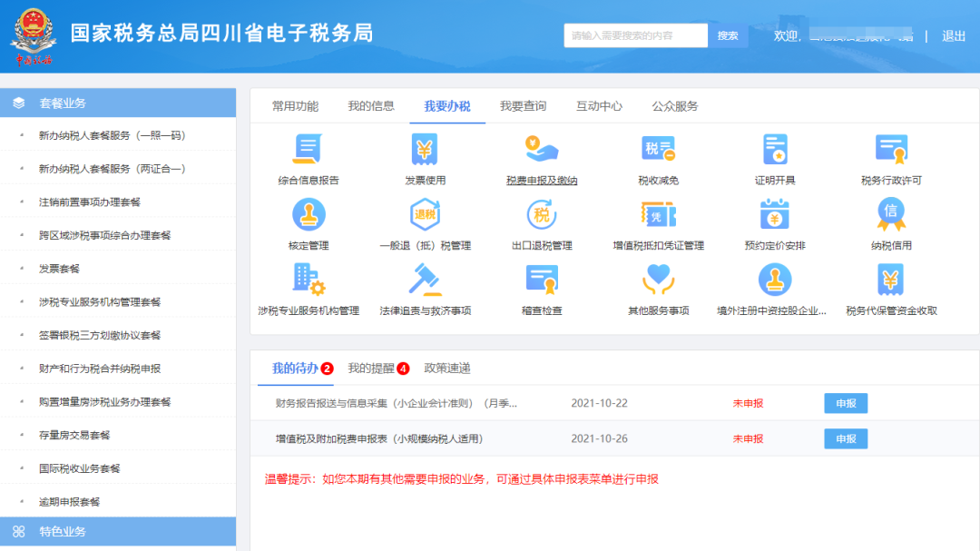Open 法律追责与救济事项 icon
The width and height of the screenshot is (980, 551).
click(425, 280)
